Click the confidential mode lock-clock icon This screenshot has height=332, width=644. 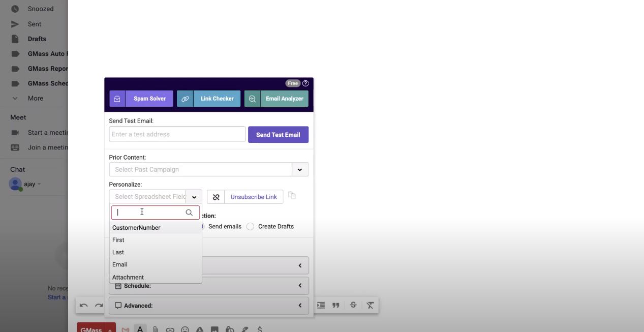230,329
